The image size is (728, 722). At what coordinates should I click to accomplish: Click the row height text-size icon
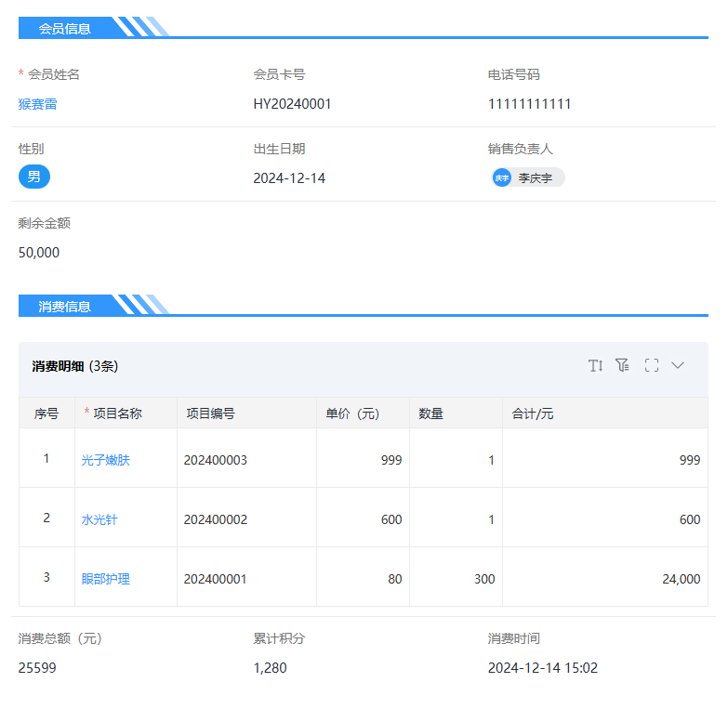pos(595,365)
